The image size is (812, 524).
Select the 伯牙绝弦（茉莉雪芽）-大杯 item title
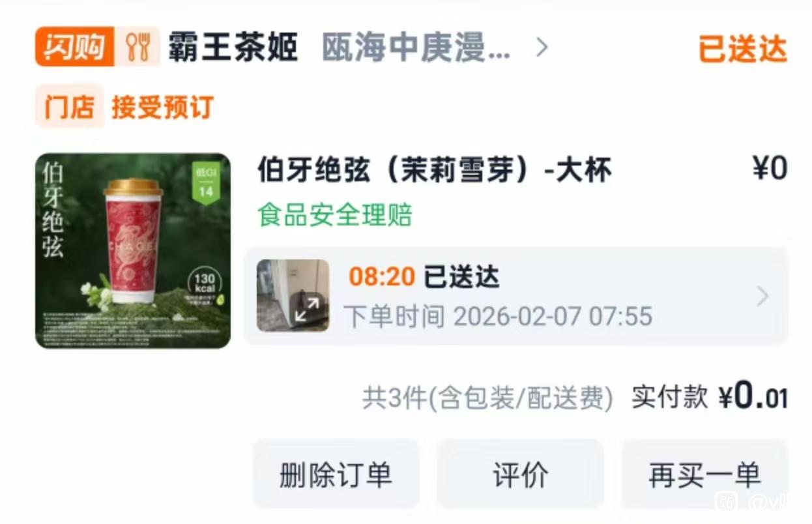[435, 171]
